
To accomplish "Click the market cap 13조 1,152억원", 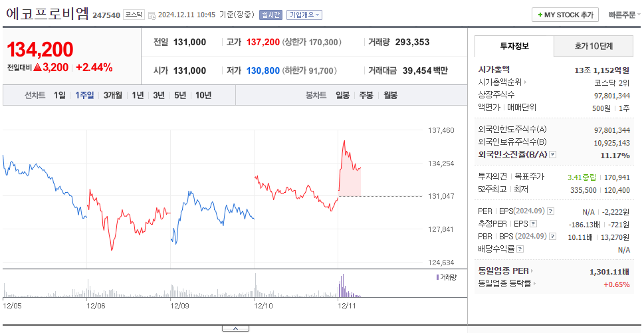I will (x=601, y=70).
